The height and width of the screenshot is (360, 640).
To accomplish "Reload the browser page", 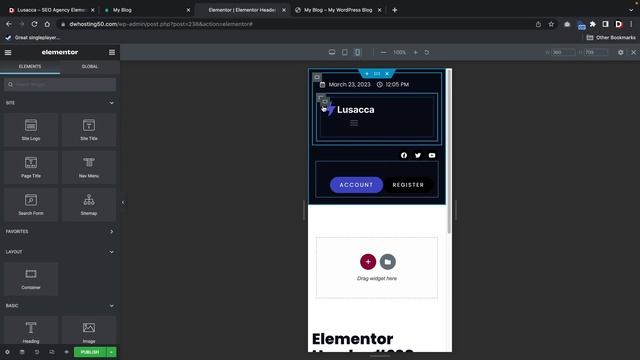I will pyautogui.click(x=34, y=24).
